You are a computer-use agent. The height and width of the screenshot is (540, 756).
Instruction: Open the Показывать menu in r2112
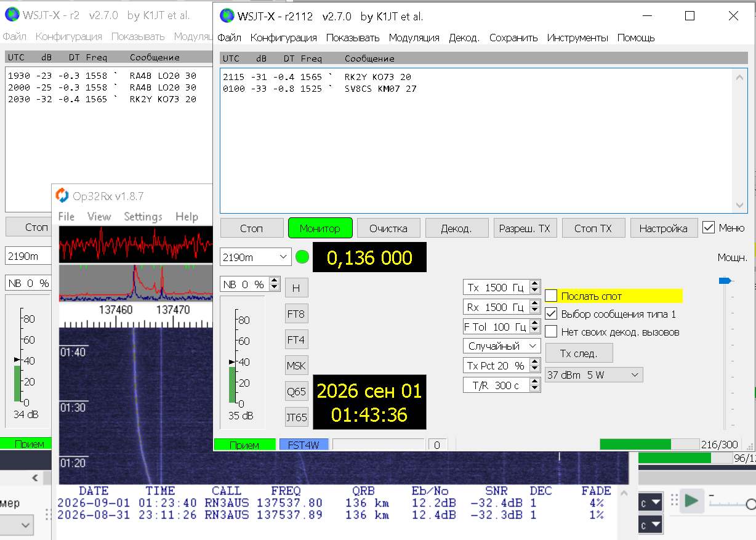point(353,38)
